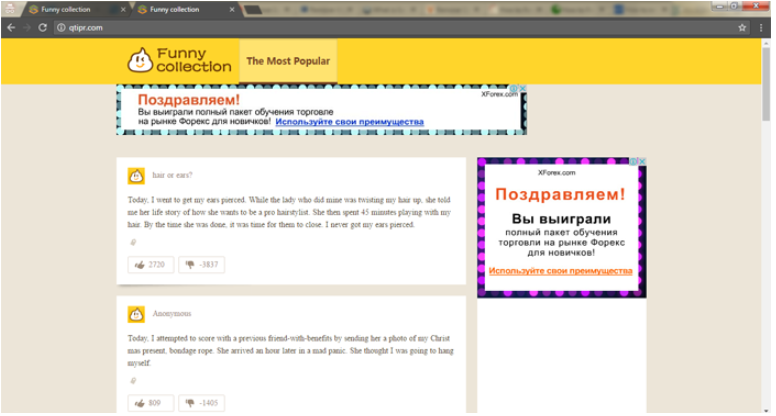Click the permalink icon under bondage rope story
The image size is (776, 416).
[133, 381]
